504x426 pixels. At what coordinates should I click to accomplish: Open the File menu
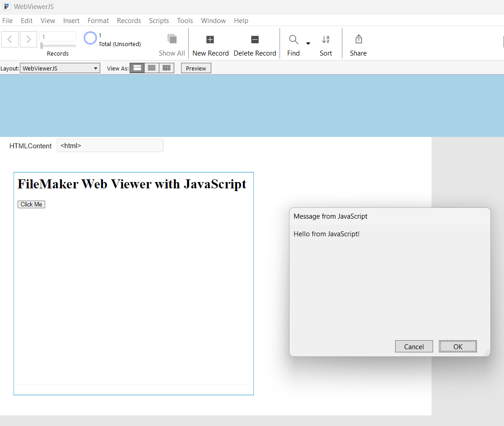[x=7, y=21]
